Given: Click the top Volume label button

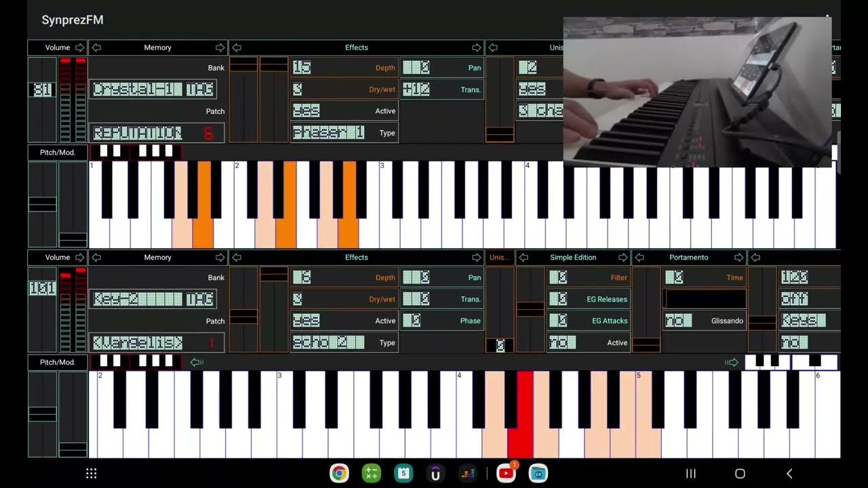Looking at the screenshot, I should (58, 47).
